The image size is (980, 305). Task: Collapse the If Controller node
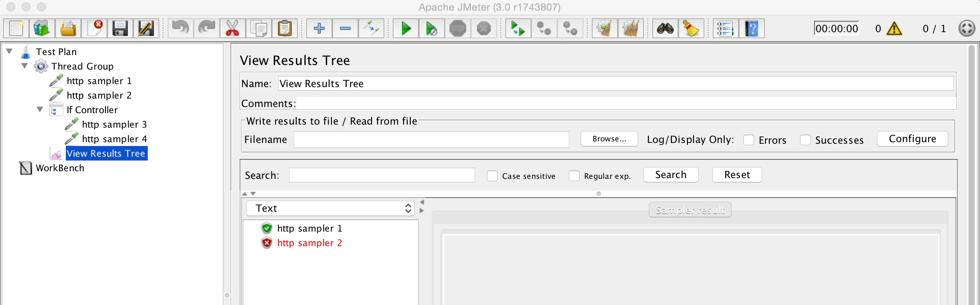pyautogui.click(x=40, y=109)
